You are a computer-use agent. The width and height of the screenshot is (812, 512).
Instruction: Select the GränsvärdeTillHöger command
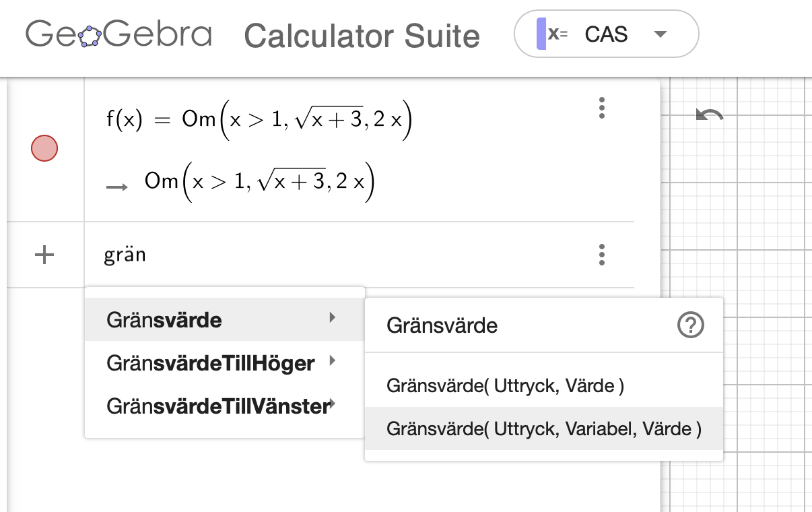(x=210, y=362)
